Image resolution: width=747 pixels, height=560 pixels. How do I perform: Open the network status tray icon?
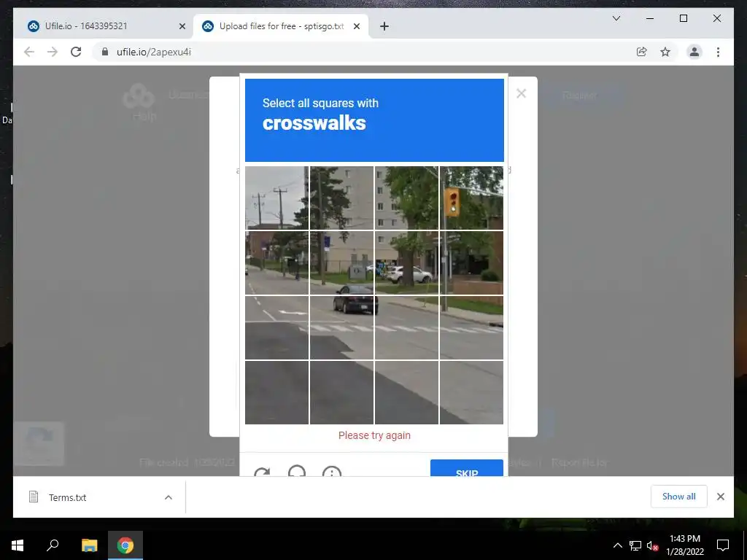(635, 545)
